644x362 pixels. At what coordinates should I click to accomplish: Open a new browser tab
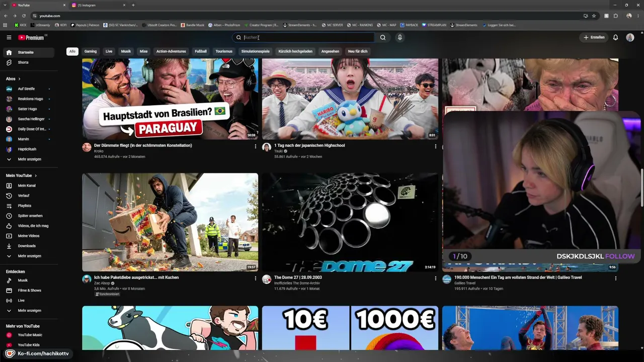133,5
